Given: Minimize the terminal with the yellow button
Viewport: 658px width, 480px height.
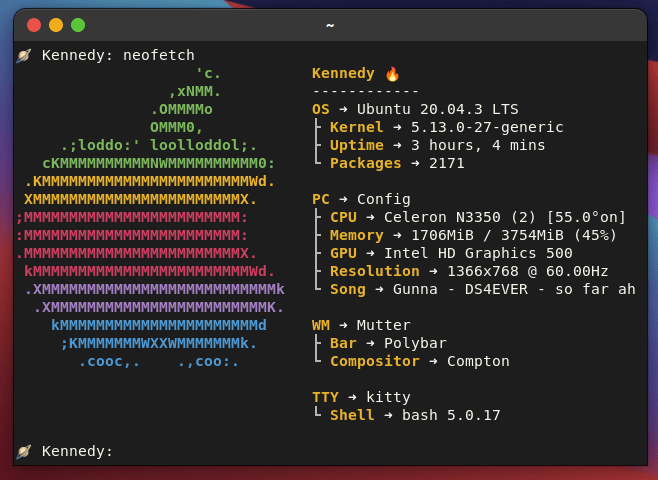Looking at the screenshot, I should (x=56, y=25).
